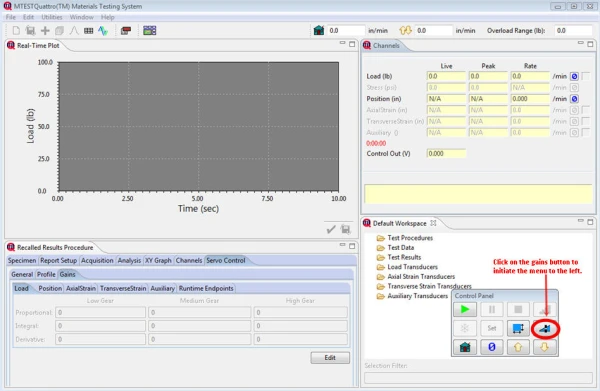The height and width of the screenshot is (391, 600).
Task: Switch to the Specimen tab
Action: pos(22,261)
